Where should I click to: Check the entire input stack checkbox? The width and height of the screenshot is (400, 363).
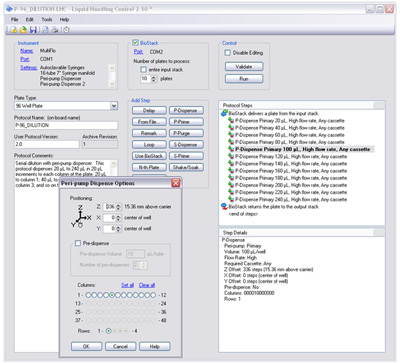pos(143,70)
